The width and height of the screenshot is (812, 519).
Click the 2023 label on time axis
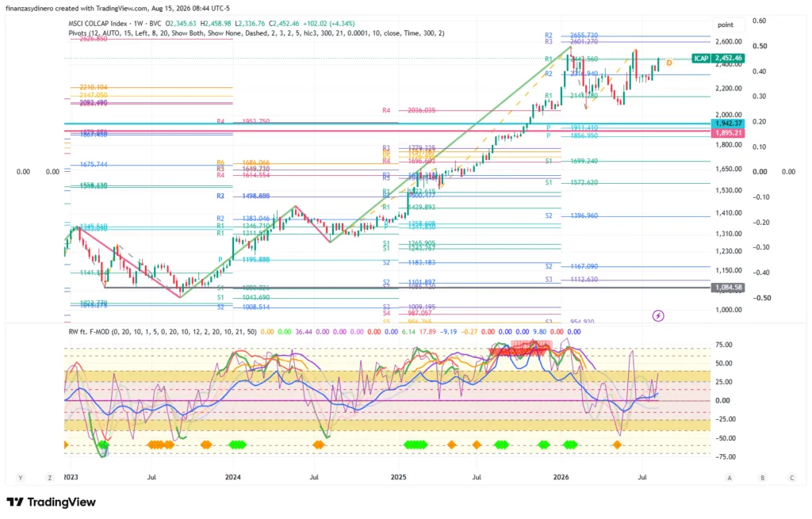71,477
